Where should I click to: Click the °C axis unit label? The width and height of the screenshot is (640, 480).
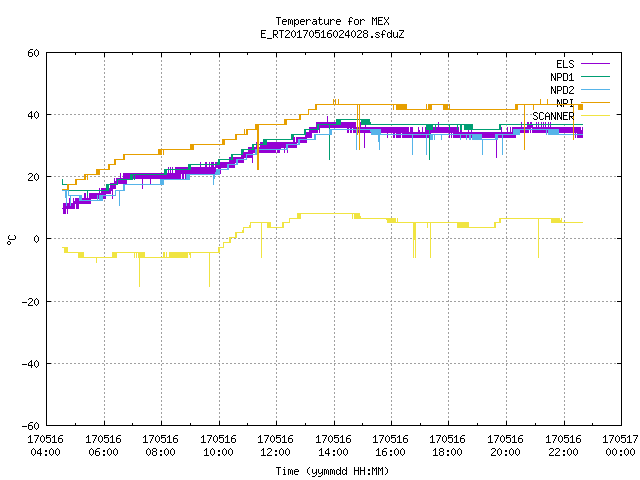tap(11, 240)
